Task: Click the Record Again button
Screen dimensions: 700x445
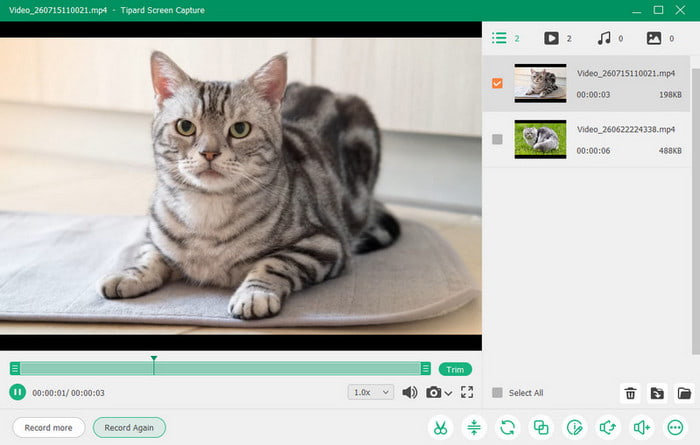Action: click(129, 428)
